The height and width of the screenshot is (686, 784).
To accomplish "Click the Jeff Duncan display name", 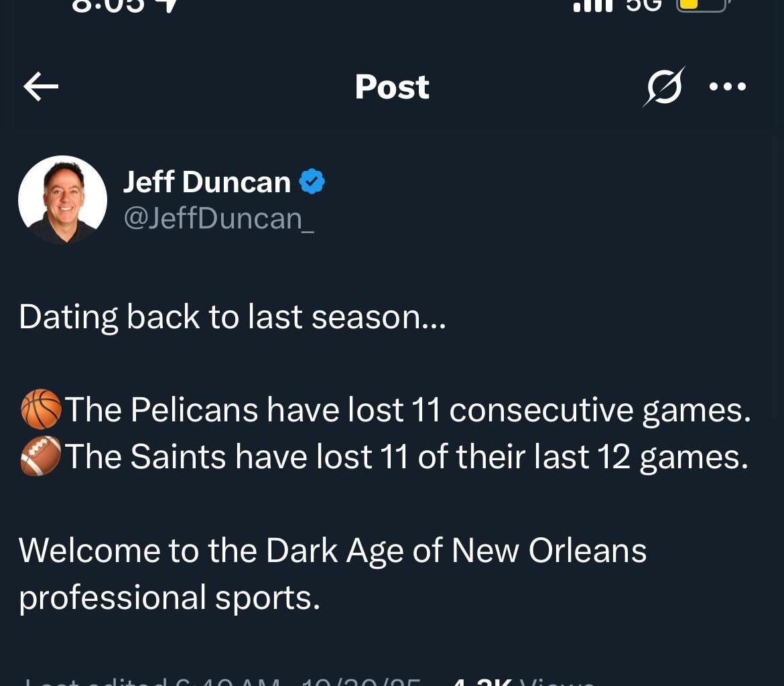I will (x=206, y=182).
